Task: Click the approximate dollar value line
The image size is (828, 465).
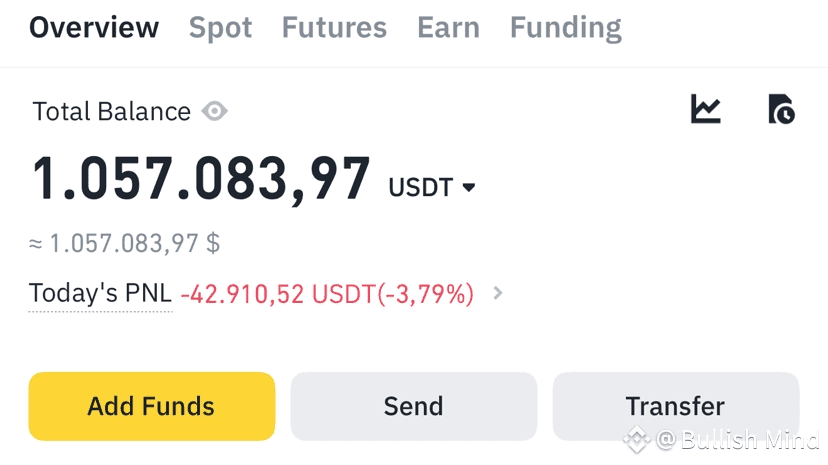Action: click(x=124, y=243)
